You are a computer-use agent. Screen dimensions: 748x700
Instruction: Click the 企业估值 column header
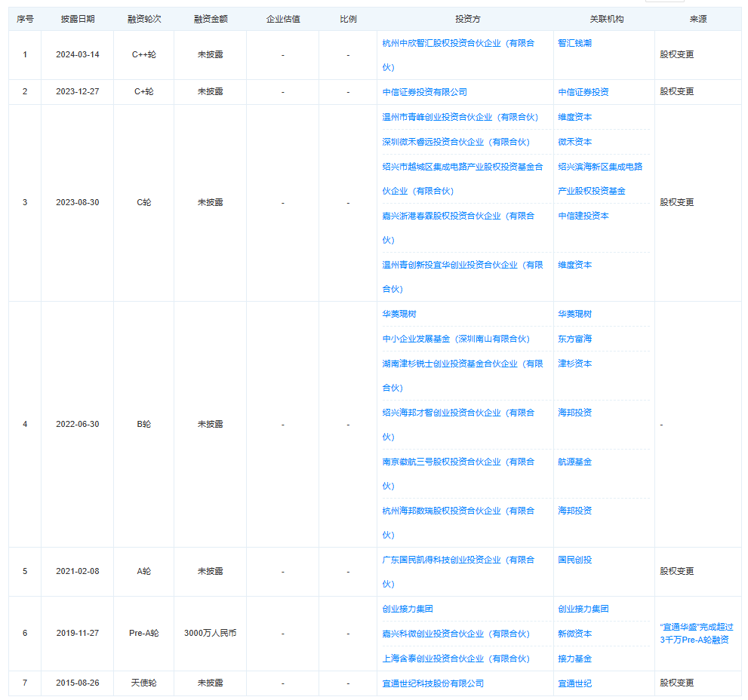coord(283,19)
